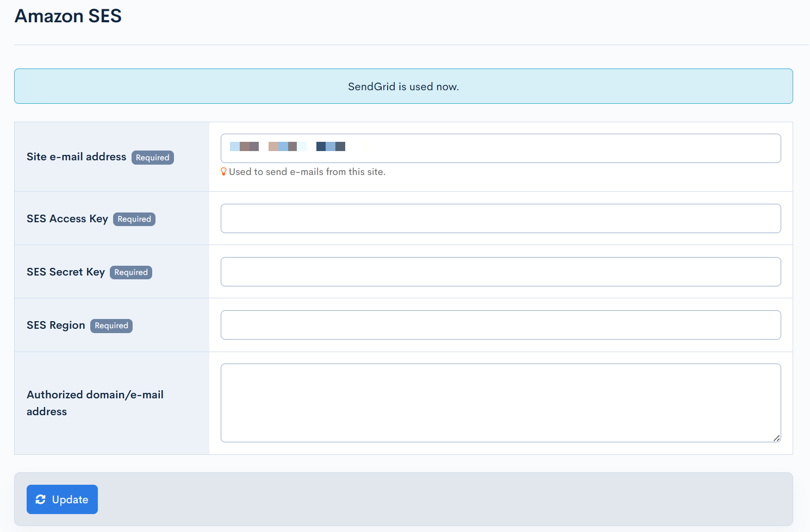The width and height of the screenshot is (810, 532).
Task: Grab the textarea resize handle corner
Action: 777,438
